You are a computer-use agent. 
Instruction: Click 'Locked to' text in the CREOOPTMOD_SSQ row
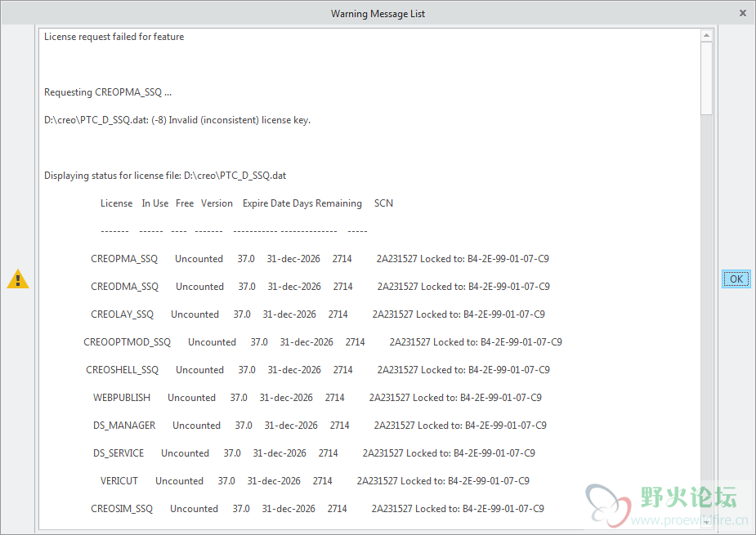pos(455,342)
